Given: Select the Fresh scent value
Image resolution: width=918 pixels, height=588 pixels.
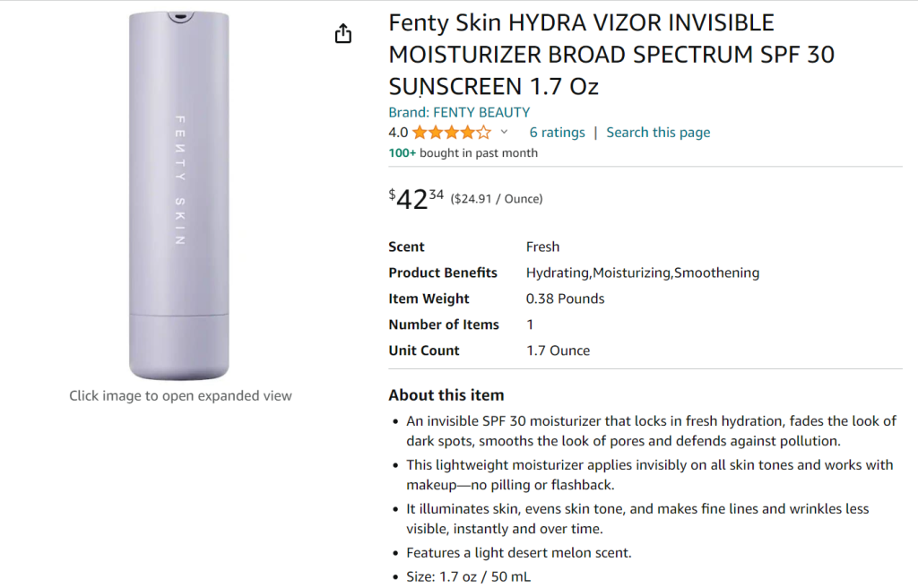Looking at the screenshot, I should tap(542, 246).
